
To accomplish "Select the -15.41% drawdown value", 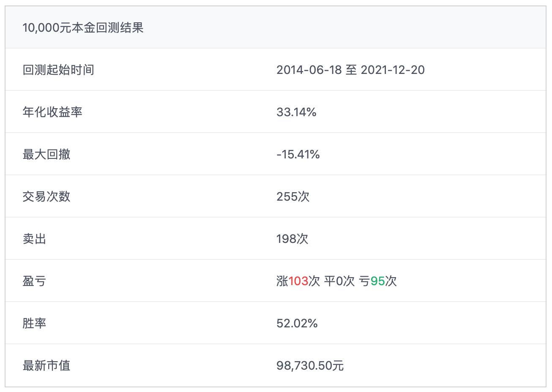I will [298, 154].
